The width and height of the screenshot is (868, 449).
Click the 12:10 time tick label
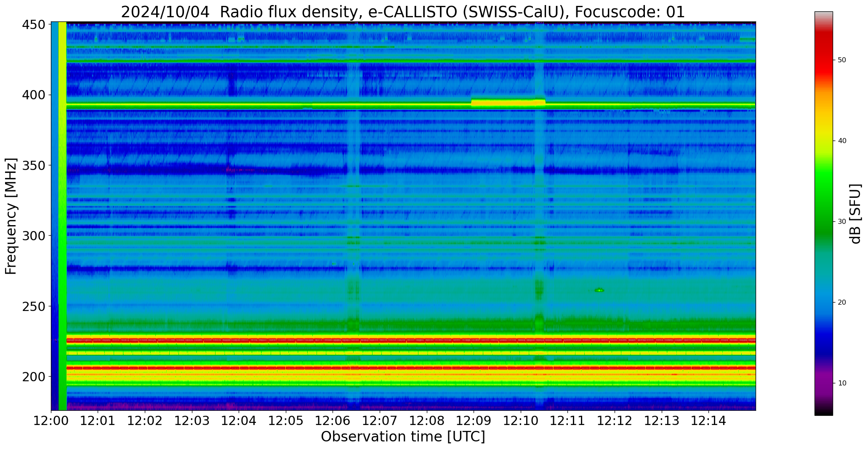[x=521, y=421]
